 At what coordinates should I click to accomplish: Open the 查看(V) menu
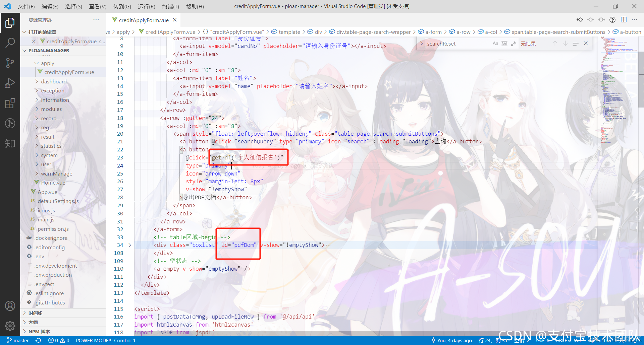pos(98,6)
